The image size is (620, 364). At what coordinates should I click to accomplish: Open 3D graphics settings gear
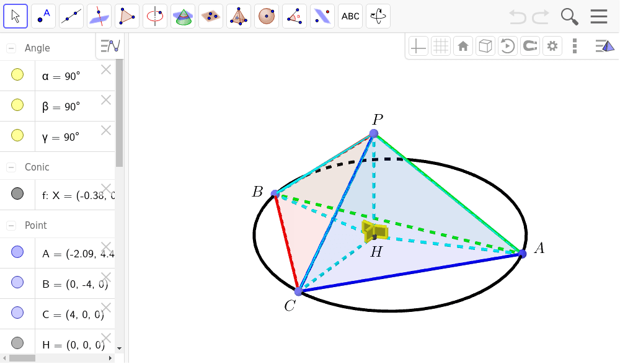[x=552, y=47]
